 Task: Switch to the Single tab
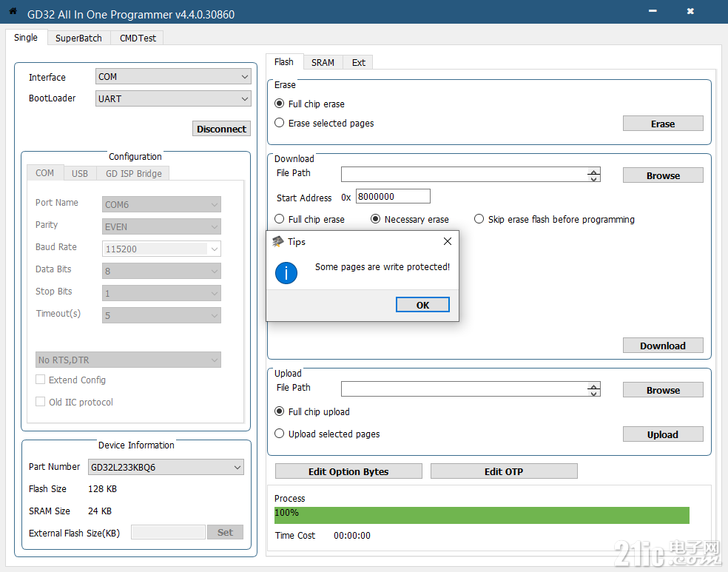[26, 38]
